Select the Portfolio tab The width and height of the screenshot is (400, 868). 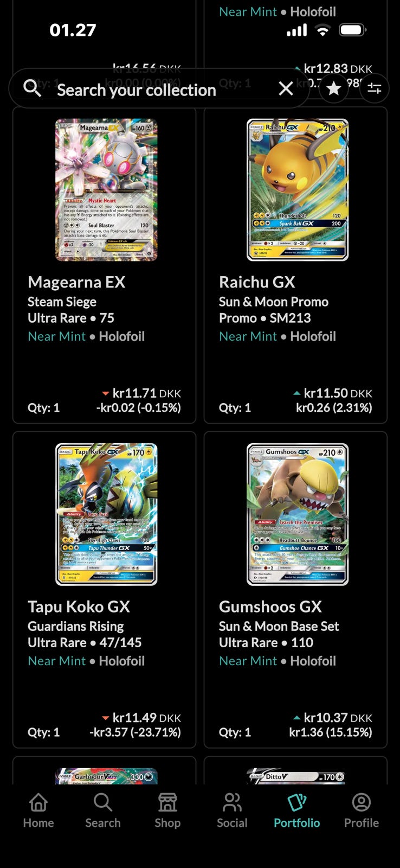tap(296, 811)
